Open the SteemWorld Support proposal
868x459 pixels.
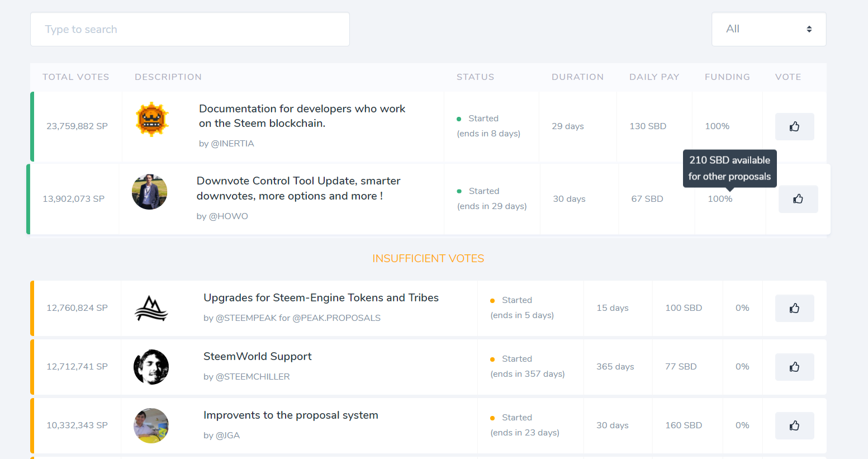pos(258,357)
